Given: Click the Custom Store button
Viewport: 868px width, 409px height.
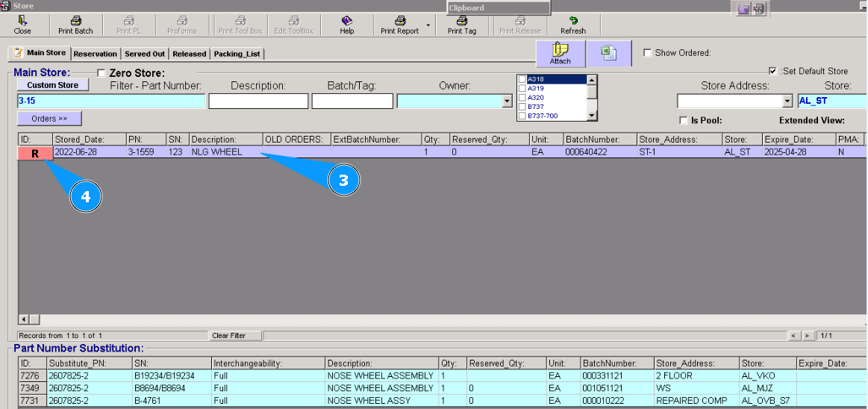Looking at the screenshot, I should click(x=52, y=84).
